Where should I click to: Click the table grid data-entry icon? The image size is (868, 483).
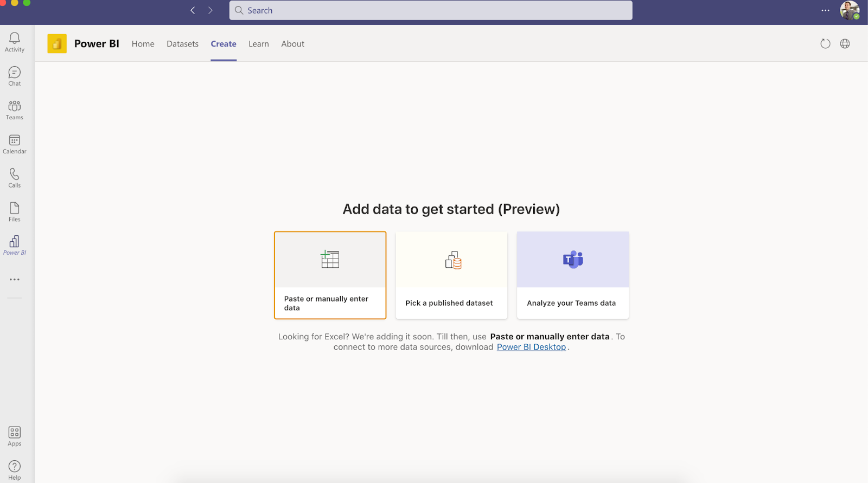point(330,259)
